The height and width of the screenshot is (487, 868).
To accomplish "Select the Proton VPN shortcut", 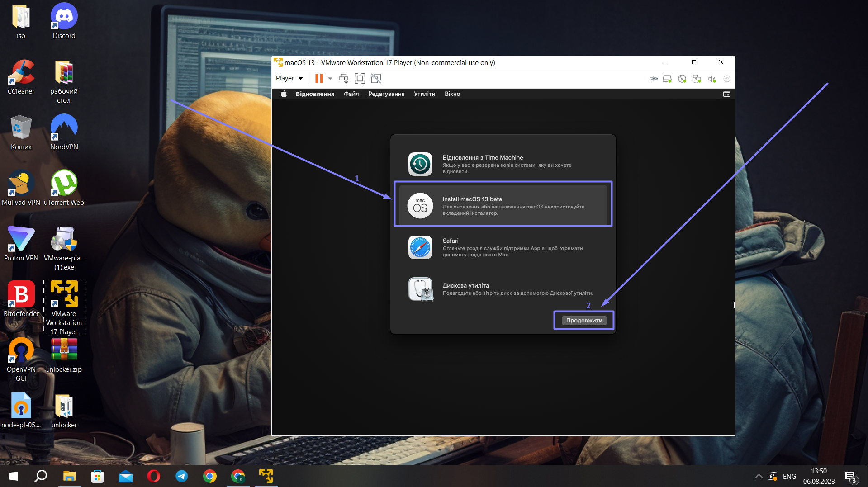I will (x=21, y=244).
